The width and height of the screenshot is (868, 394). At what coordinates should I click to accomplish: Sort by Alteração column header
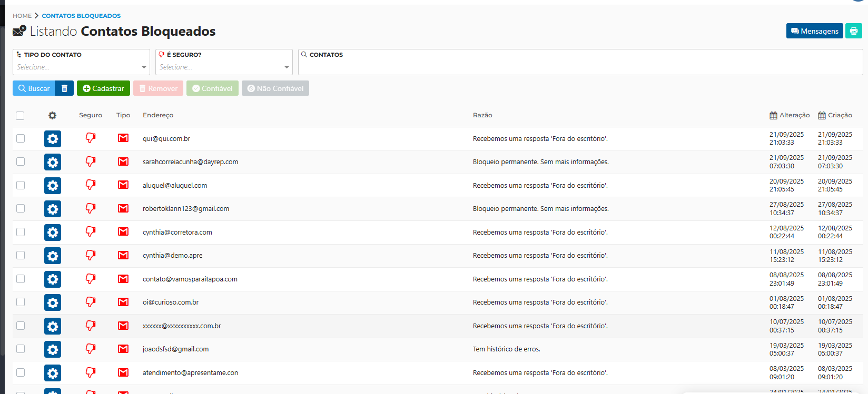[790, 115]
